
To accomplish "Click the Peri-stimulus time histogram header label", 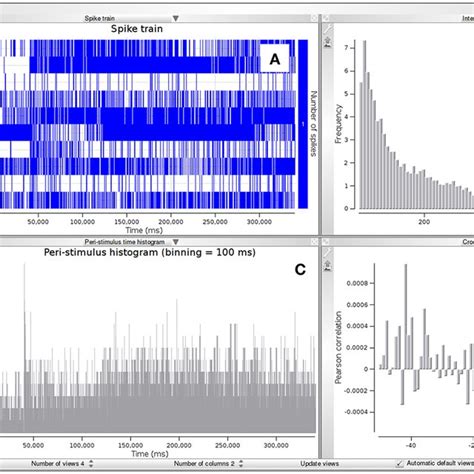I will tap(124, 242).
